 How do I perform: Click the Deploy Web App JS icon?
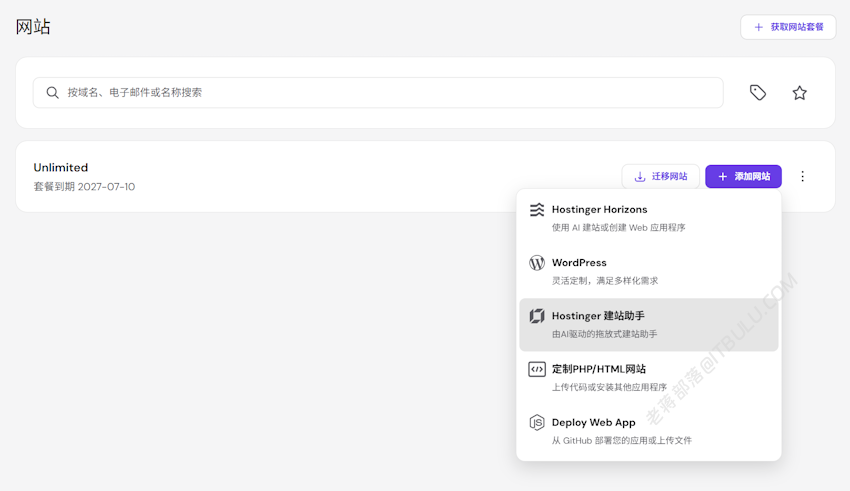click(537, 422)
